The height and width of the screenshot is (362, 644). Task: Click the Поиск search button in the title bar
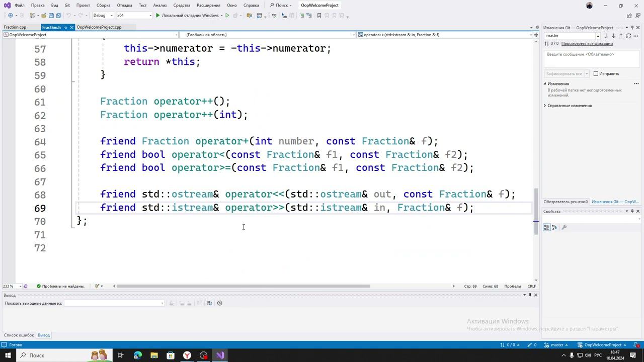(281, 6)
